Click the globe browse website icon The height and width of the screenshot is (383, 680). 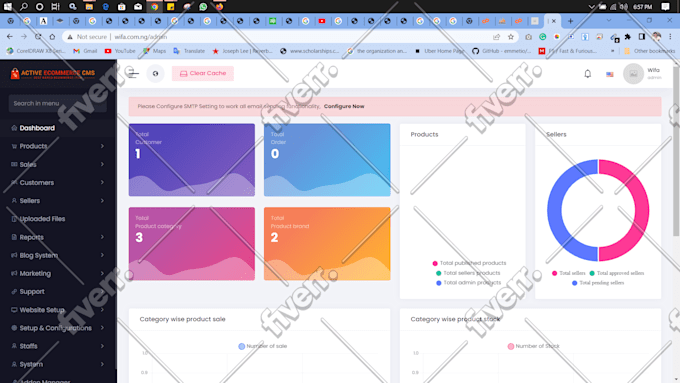point(155,73)
